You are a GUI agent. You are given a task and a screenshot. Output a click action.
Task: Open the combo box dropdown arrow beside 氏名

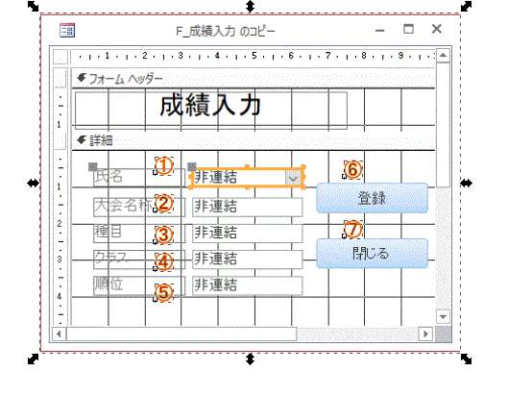click(293, 177)
